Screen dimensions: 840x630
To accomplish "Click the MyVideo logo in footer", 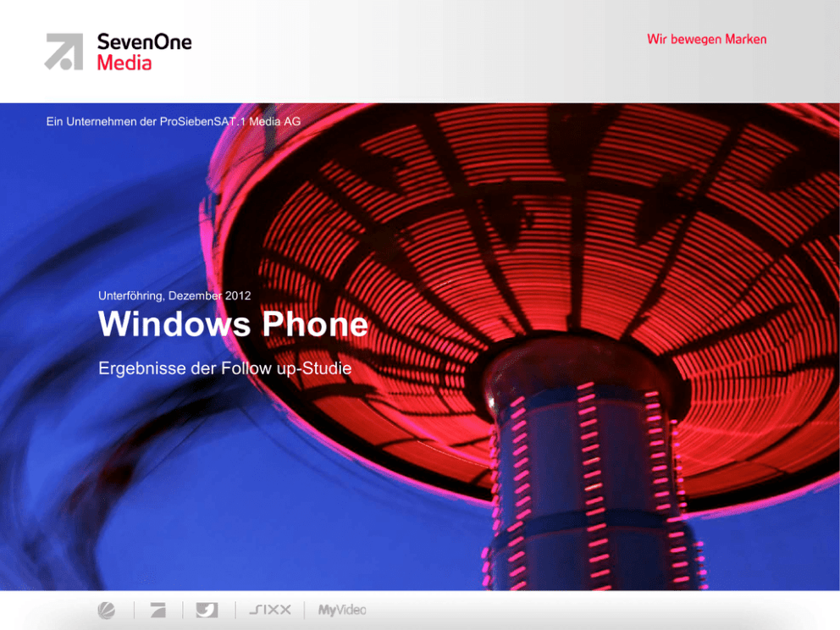I will 342,611.
